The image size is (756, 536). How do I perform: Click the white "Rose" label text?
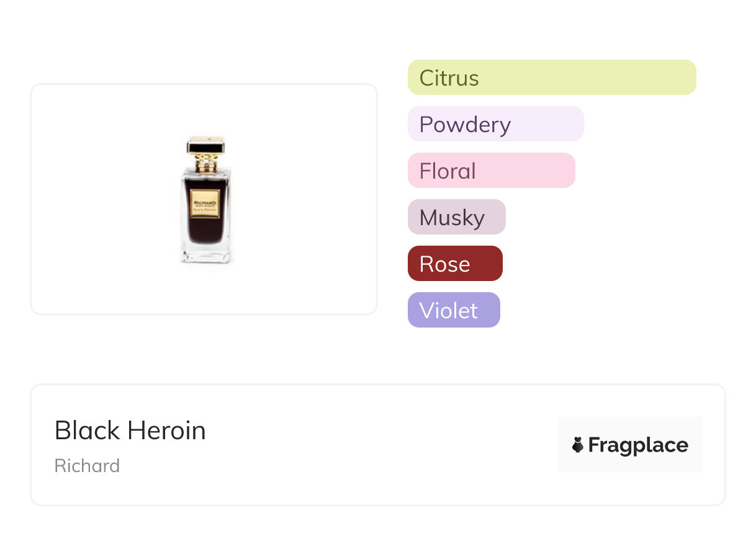444,264
